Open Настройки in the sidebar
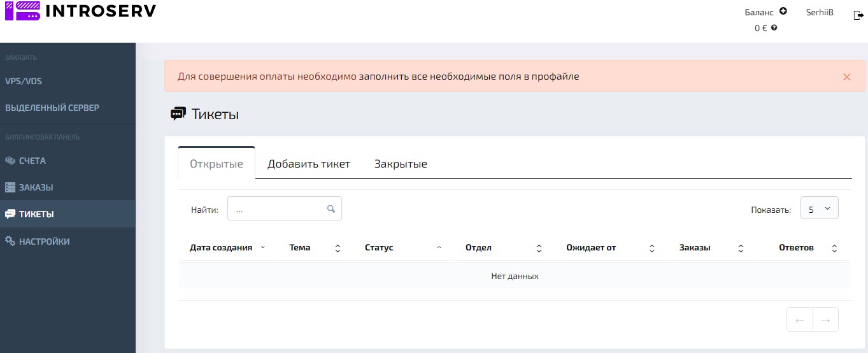The width and height of the screenshot is (868, 353). click(44, 241)
